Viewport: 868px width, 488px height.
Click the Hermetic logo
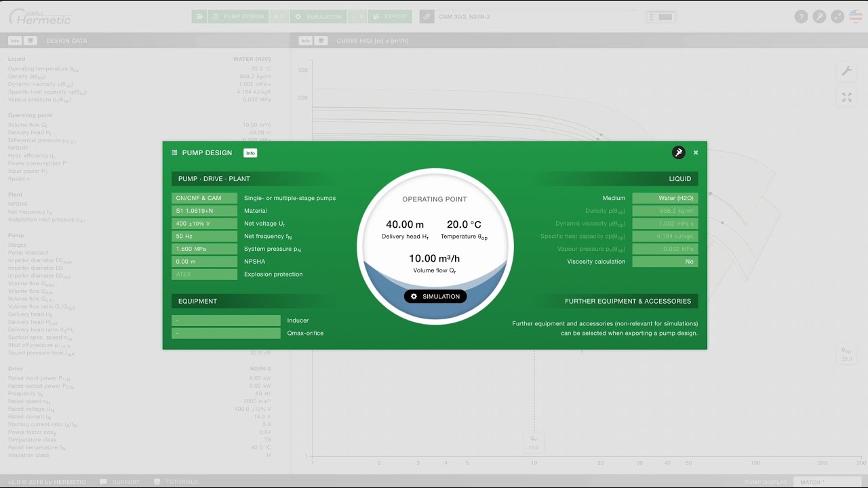click(x=39, y=17)
